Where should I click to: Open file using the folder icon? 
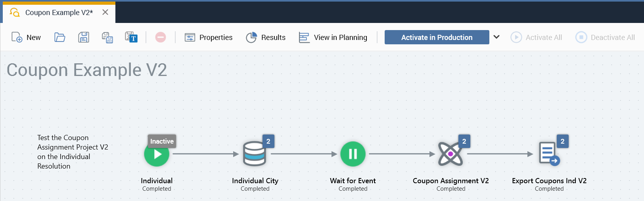click(59, 37)
